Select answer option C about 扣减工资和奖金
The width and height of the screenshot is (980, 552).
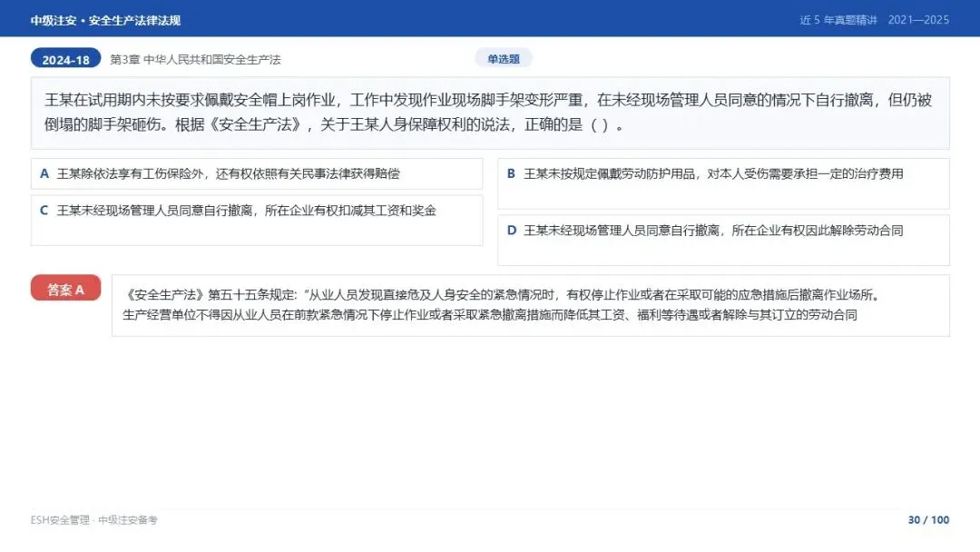[256, 220]
